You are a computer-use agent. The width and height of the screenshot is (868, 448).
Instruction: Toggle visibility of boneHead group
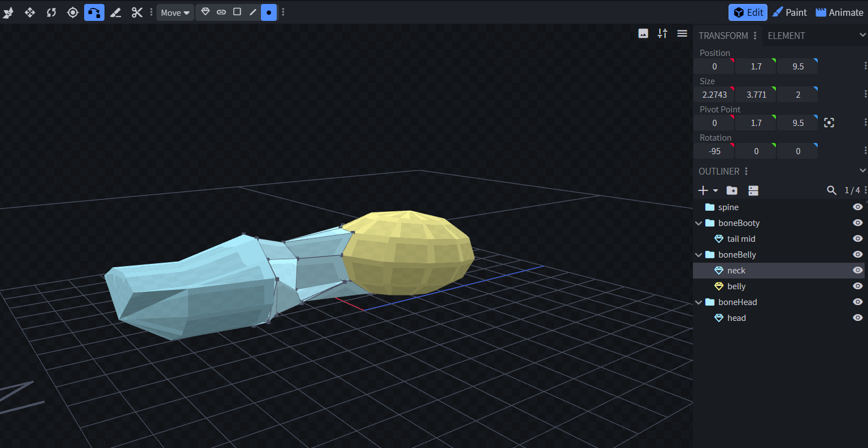point(858,302)
